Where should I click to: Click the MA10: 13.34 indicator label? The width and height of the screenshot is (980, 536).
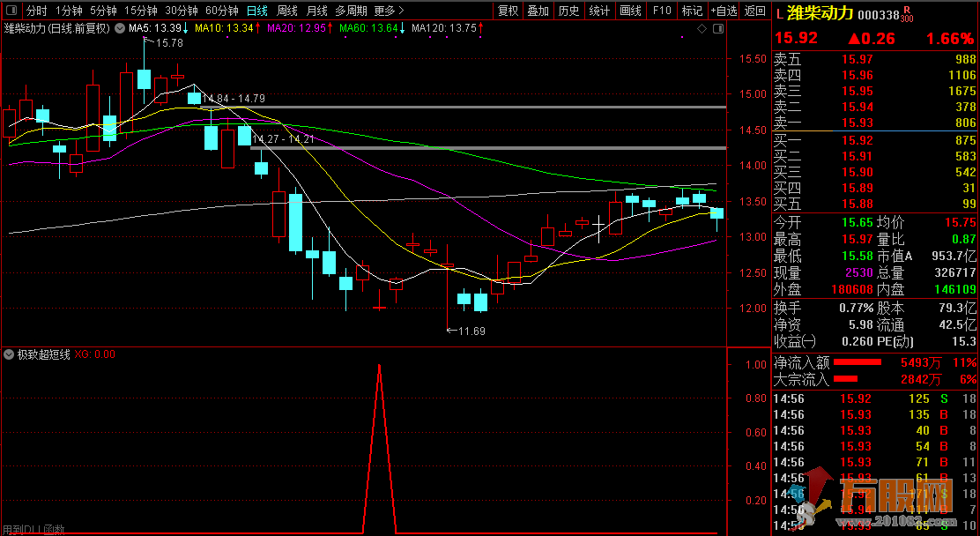pos(228,28)
